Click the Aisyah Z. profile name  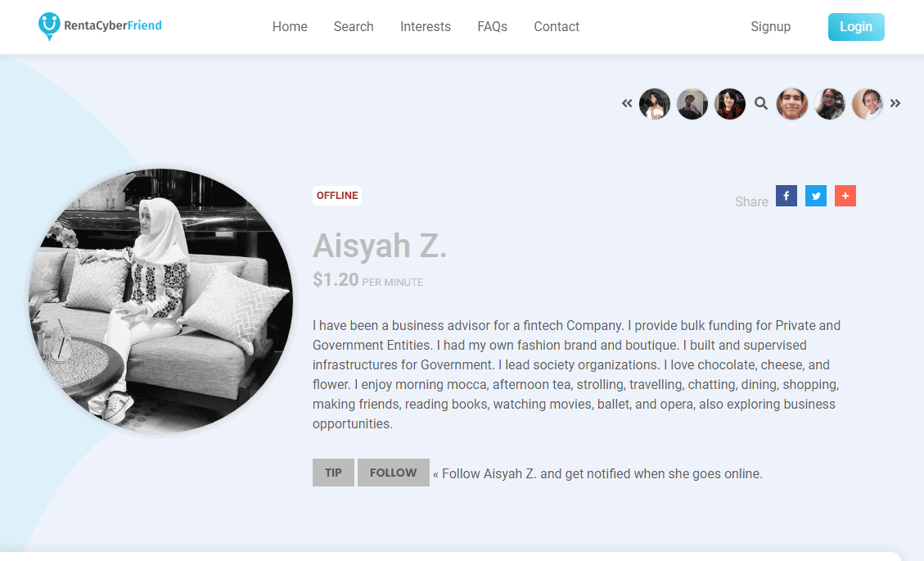pos(380,246)
